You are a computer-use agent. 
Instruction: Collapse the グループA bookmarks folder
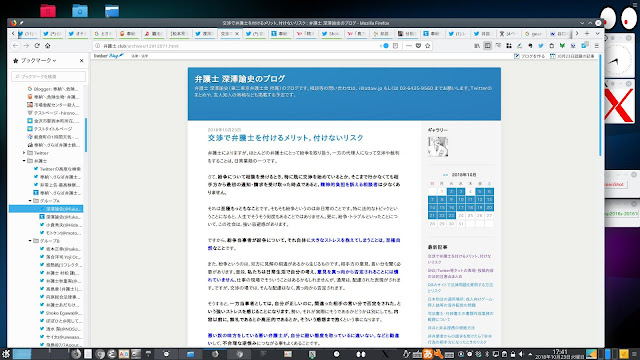pyautogui.click(x=30, y=201)
